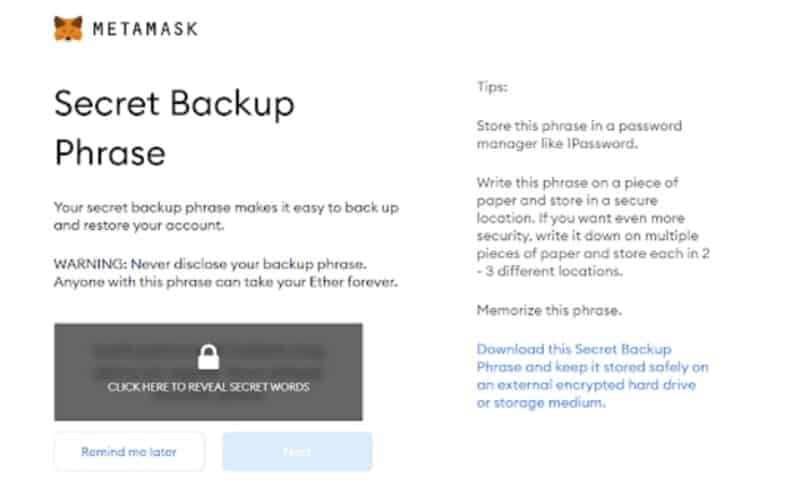Click the METAMASK wordmark beside the fox
The height and width of the screenshot is (500, 800).
145,29
